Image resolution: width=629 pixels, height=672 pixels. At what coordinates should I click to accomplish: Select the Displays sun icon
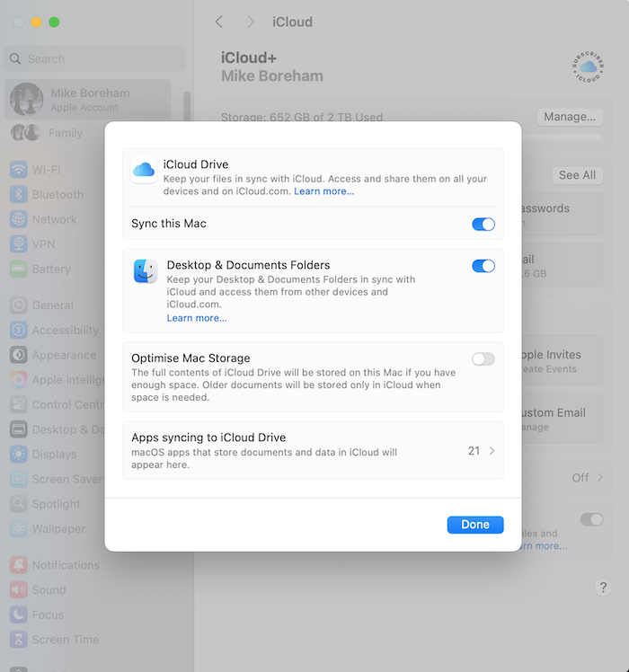coord(19,455)
